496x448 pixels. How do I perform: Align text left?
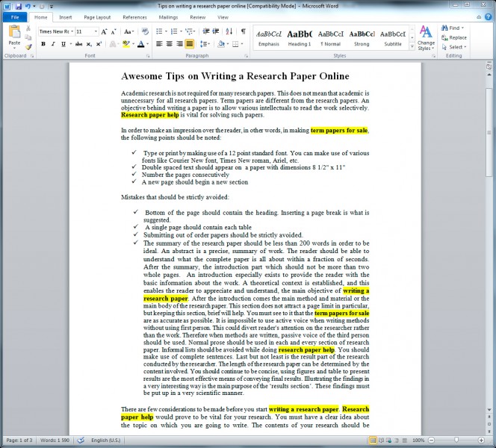tap(159, 44)
